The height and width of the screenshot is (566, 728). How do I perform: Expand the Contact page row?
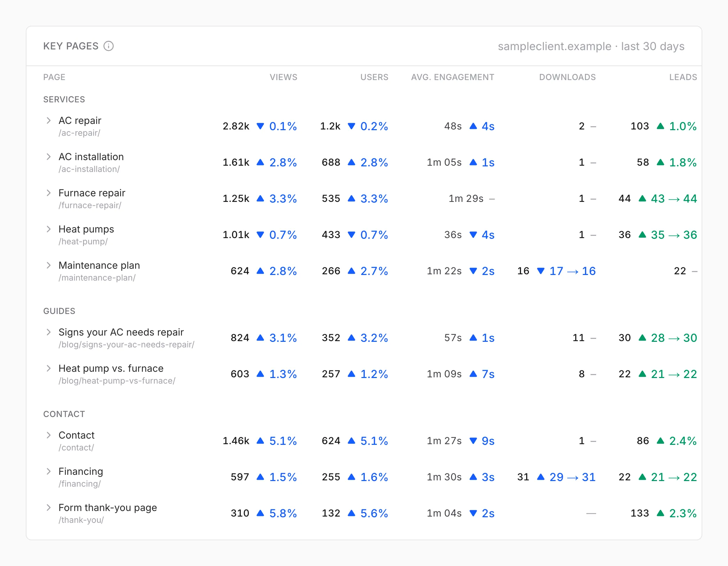pyautogui.click(x=49, y=435)
